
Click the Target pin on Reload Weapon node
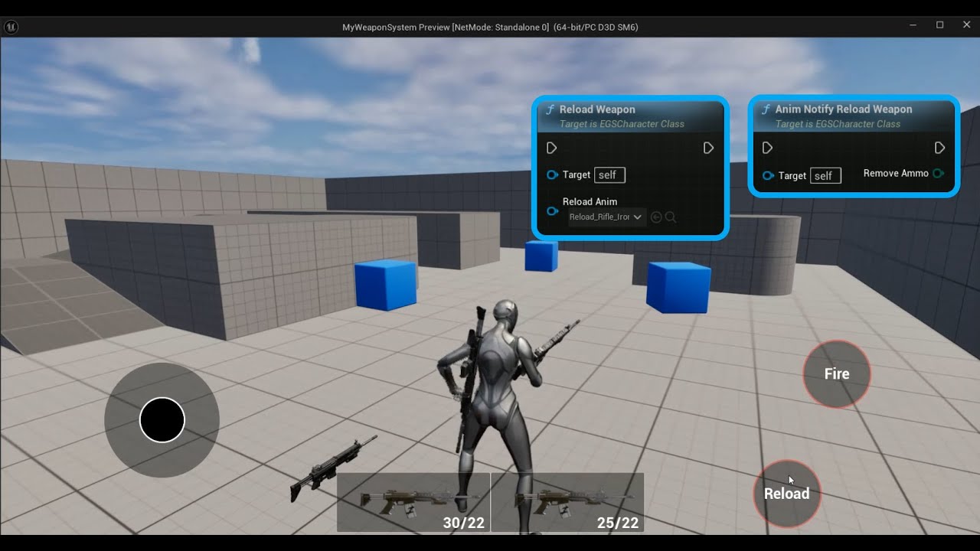tap(552, 175)
